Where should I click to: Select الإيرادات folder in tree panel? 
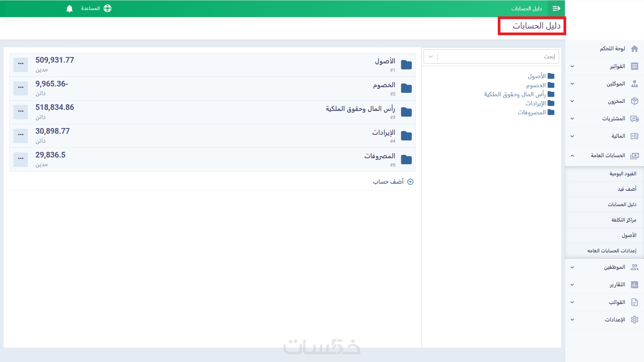[x=536, y=103]
